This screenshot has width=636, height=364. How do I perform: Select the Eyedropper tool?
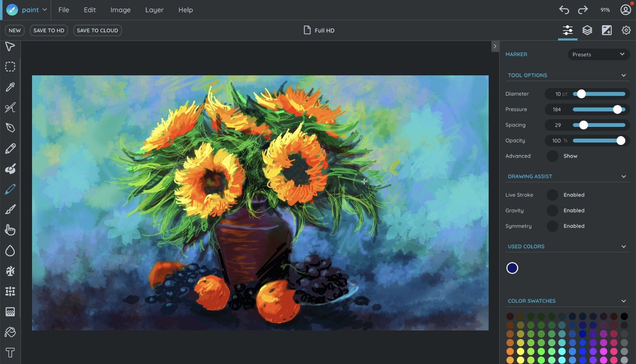[x=10, y=87]
